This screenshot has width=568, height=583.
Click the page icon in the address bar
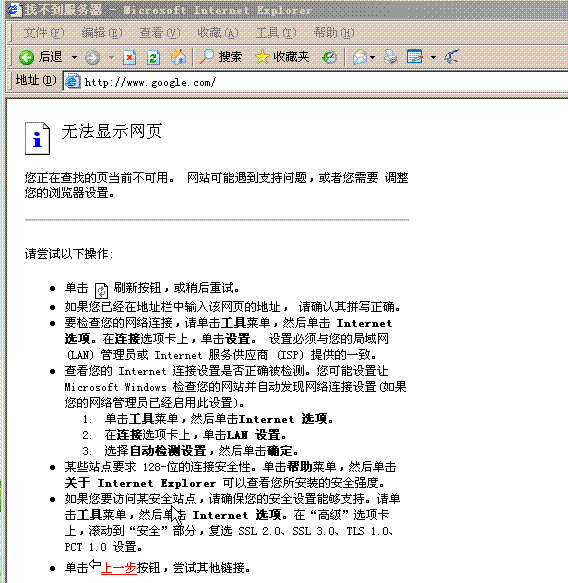[x=73, y=81]
